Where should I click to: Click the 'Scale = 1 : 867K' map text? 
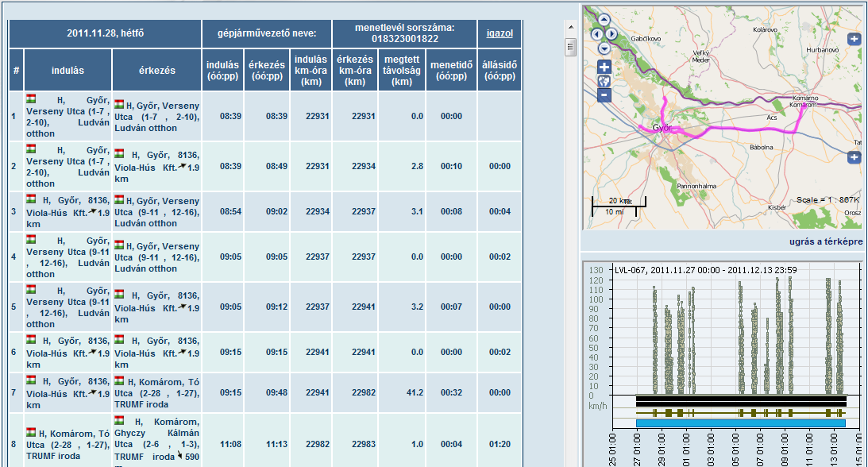(828, 200)
